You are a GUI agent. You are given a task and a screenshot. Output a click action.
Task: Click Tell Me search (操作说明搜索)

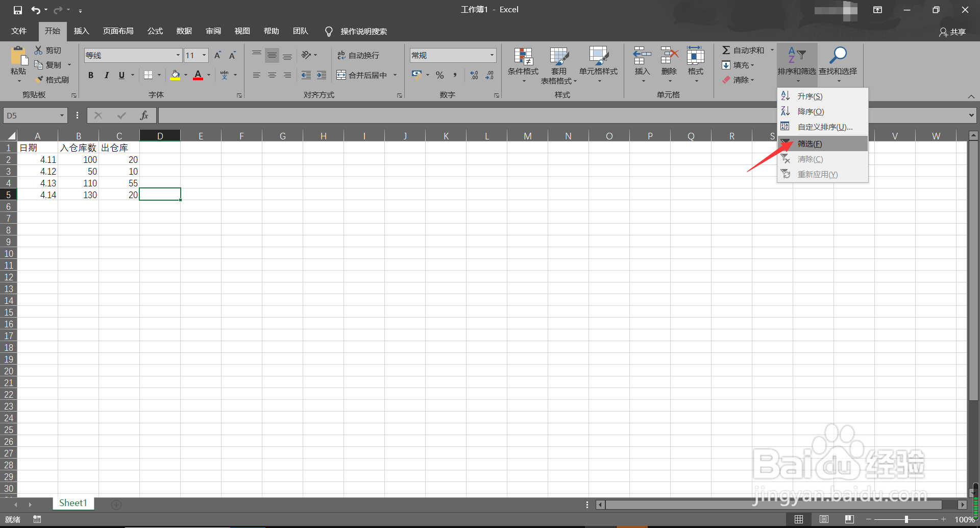point(364,32)
